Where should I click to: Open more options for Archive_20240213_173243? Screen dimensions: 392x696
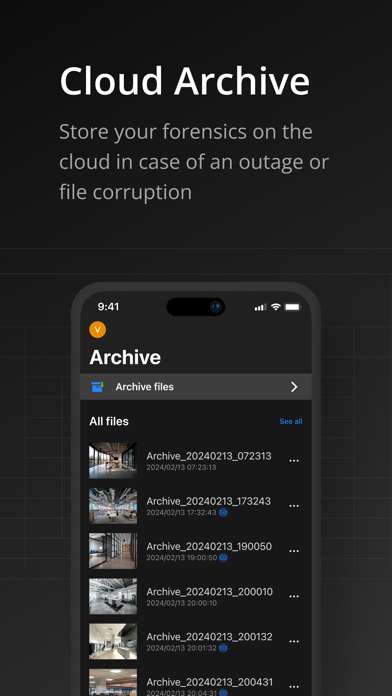point(294,506)
